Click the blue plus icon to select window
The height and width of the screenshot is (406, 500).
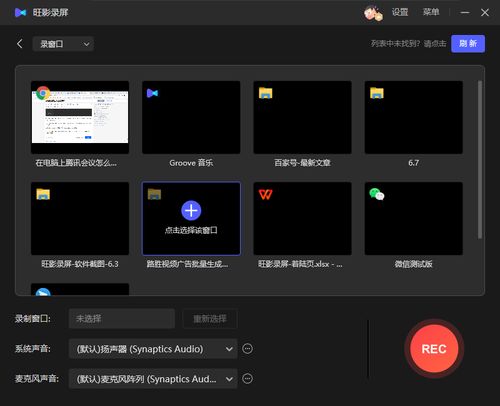coord(191,210)
